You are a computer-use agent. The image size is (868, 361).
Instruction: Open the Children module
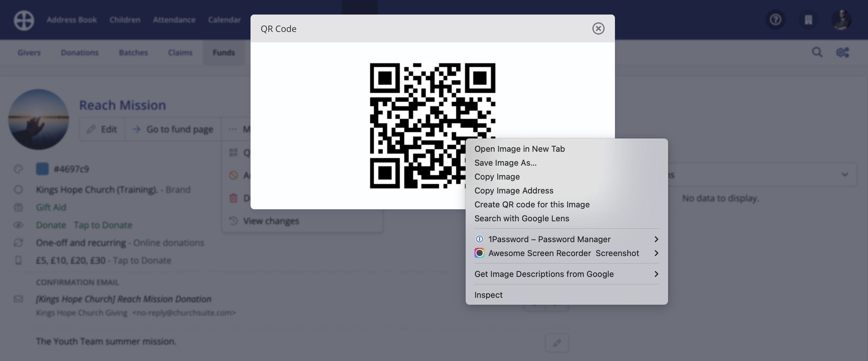point(125,20)
